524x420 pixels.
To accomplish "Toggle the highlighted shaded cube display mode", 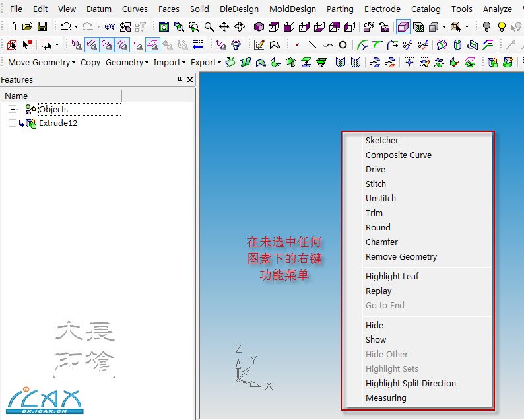I will (x=403, y=27).
